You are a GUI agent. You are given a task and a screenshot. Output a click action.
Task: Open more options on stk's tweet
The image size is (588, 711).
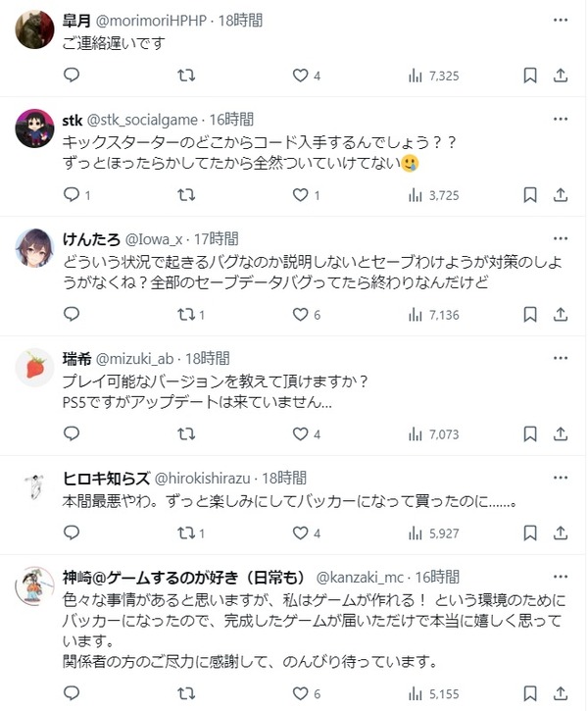click(561, 119)
